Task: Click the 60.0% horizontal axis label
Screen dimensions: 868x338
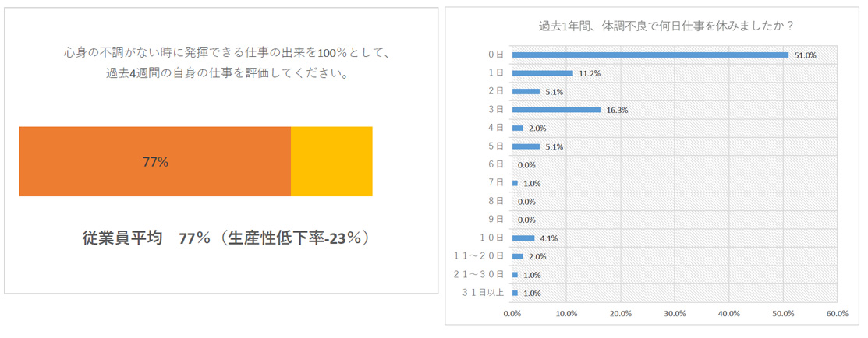Action: tap(837, 314)
